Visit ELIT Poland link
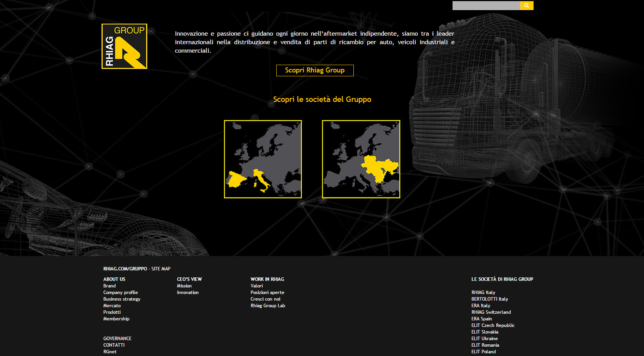The image size is (644, 356). coord(484,352)
